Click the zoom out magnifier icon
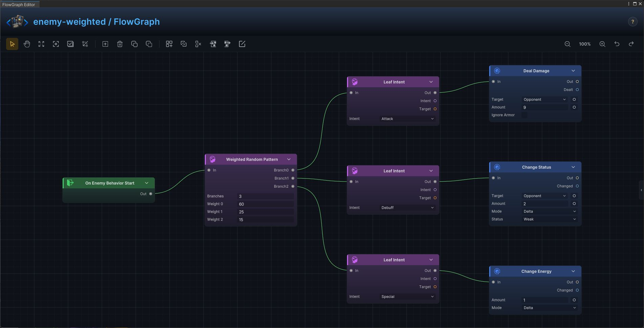644x328 pixels. pyautogui.click(x=567, y=44)
